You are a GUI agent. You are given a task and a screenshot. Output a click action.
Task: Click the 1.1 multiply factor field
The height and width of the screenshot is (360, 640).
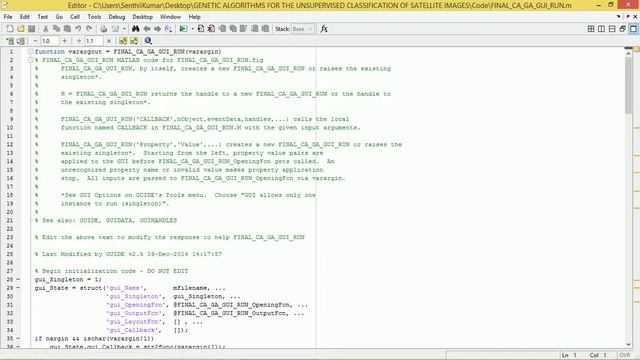pos(93,41)
